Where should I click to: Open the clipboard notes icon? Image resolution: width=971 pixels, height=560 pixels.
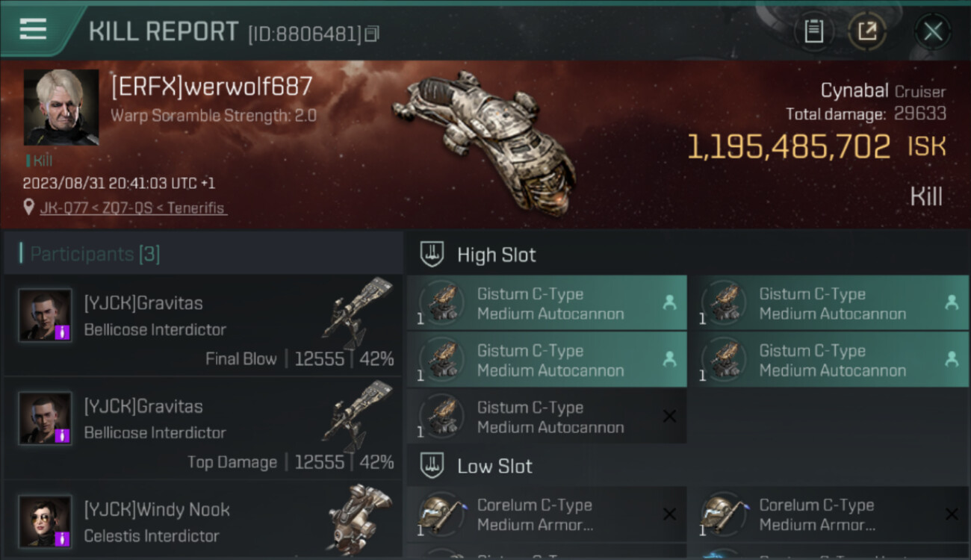point(813,31)
